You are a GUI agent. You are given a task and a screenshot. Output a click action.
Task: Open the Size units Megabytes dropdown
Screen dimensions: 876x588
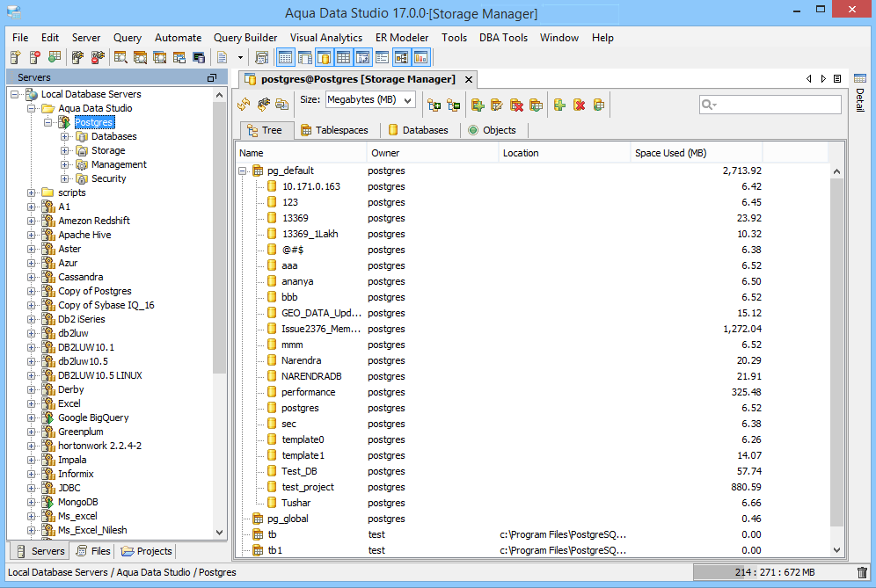pos(370,100)
